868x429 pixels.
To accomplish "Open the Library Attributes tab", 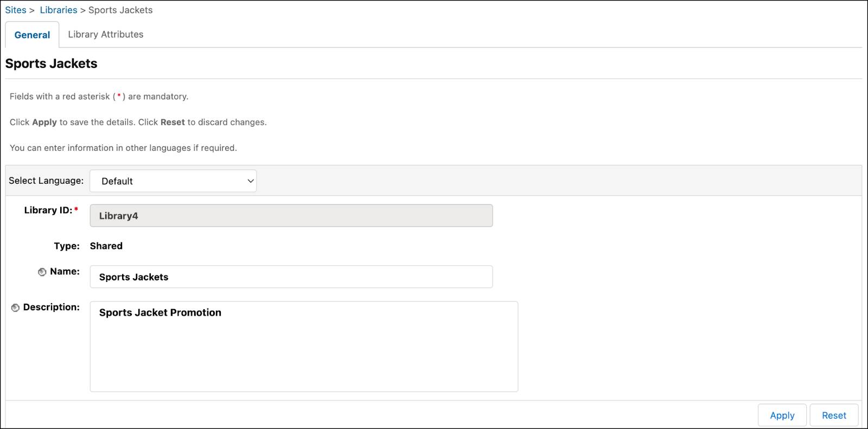I will (106, 34).
